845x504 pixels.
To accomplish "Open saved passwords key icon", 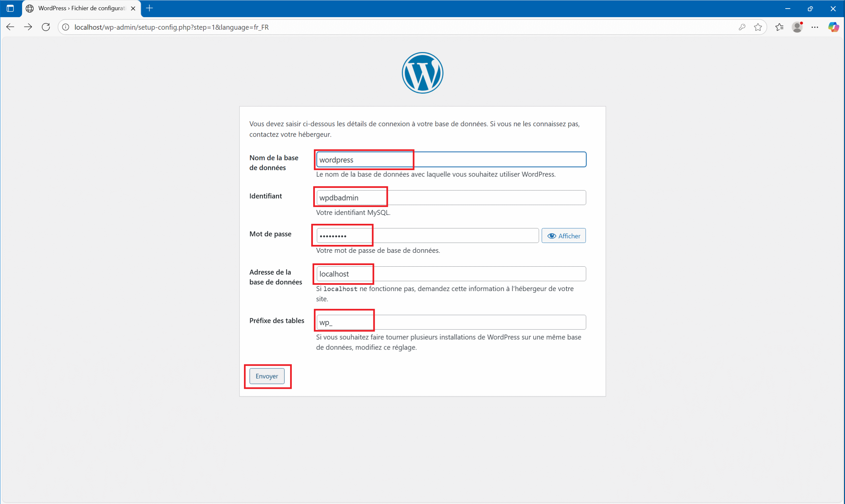I will (742, 27).
